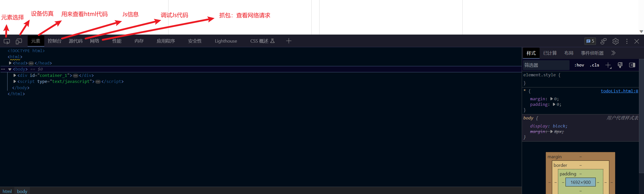Open the 控制台 tab
The image size is (644, 194).
click(55, 41)
